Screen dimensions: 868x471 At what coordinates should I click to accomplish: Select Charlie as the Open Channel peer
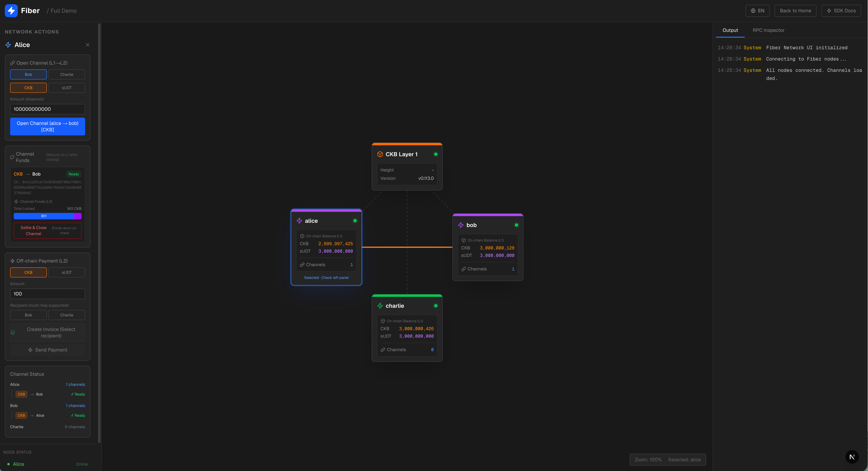(66, 74)
